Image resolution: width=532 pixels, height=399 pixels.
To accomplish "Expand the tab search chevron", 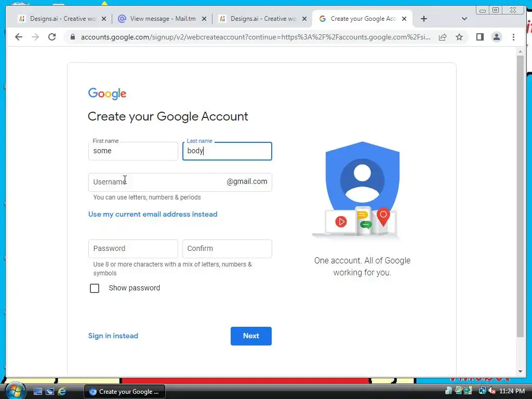I will tap(464, 19).
